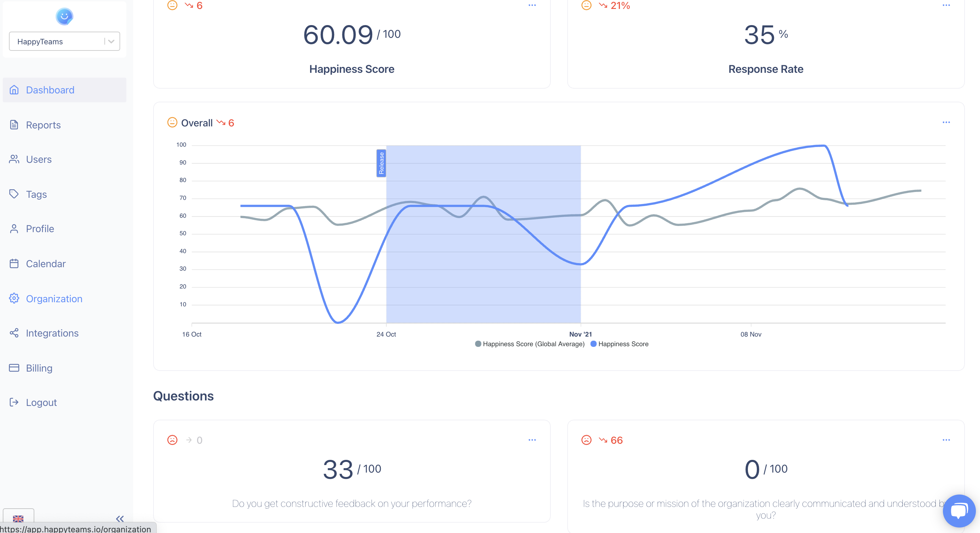Toggle the Happiness Score legend entry

coord(619,344)
